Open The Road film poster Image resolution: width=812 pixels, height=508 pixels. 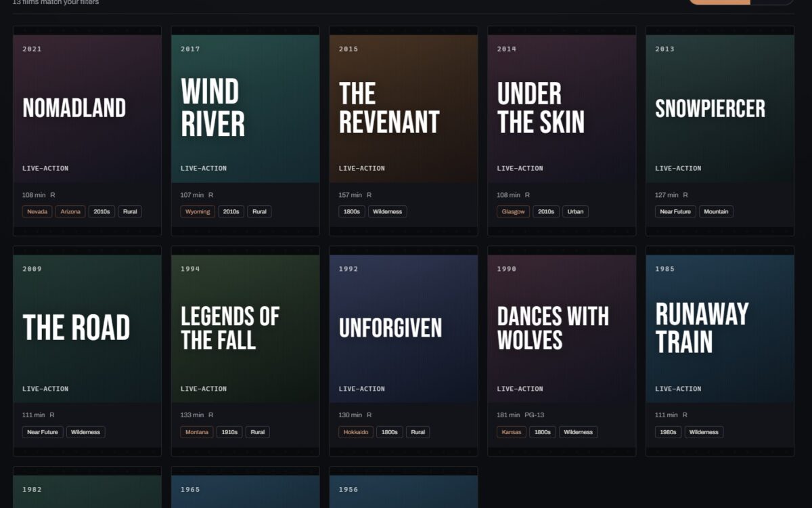pyautogui.click(x=87, y=329)
